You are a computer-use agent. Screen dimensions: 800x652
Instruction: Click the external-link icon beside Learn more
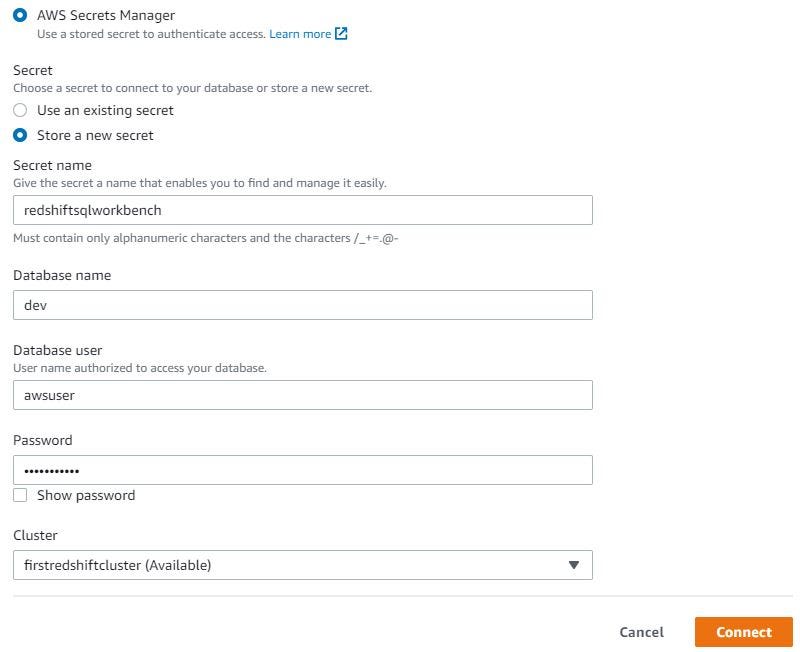[341, 34]
